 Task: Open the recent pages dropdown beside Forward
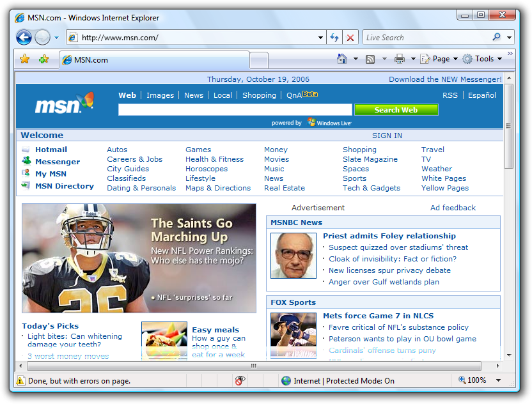tap(57, 38)
